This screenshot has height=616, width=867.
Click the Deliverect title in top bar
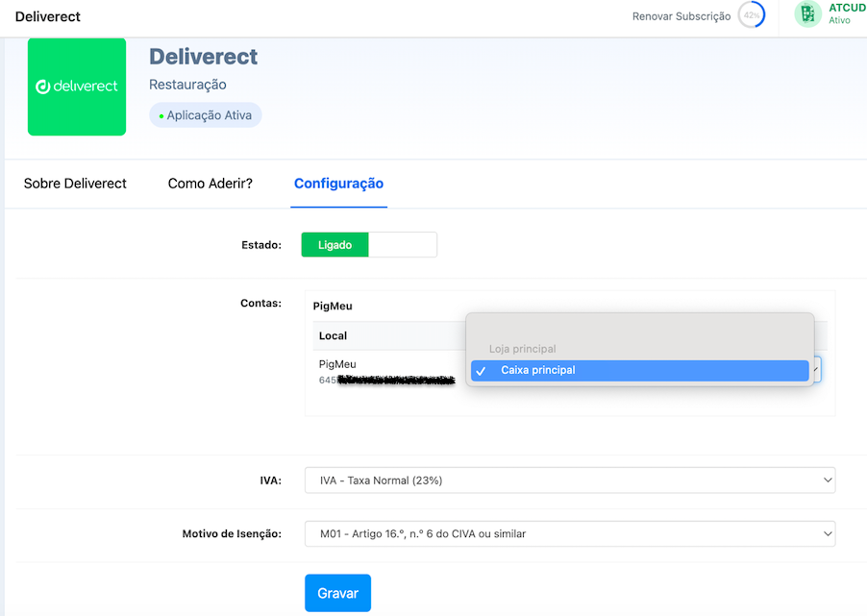coord(48,16)
